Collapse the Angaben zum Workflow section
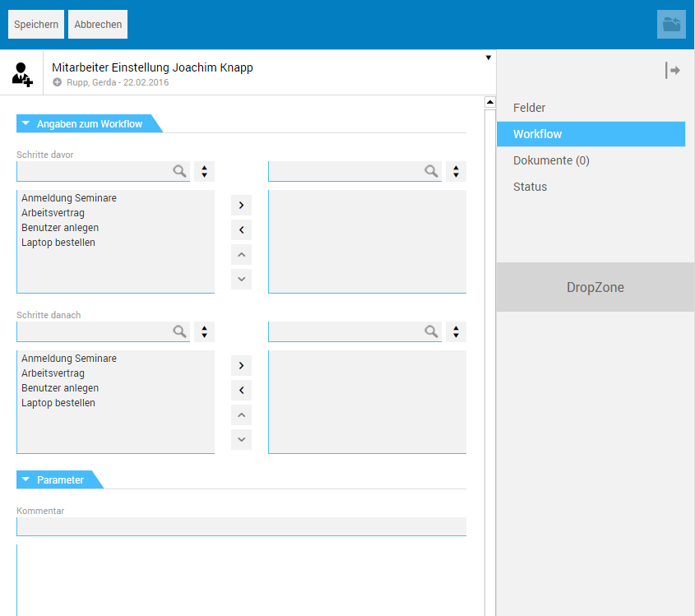695x616 pixels. point(26,124)
